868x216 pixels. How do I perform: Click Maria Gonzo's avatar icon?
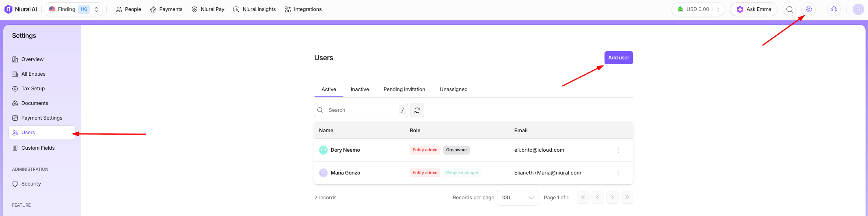[x=323, y=173]
